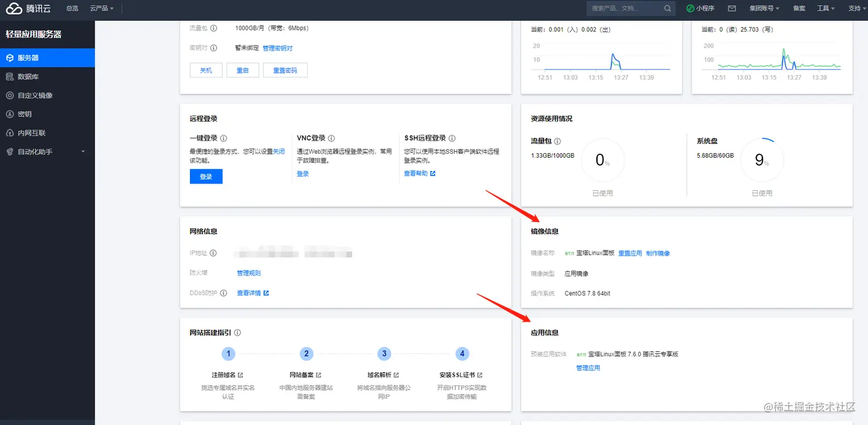868x425 pixels.
Task: Click the 密钥对 info icon
Action: 214,48
